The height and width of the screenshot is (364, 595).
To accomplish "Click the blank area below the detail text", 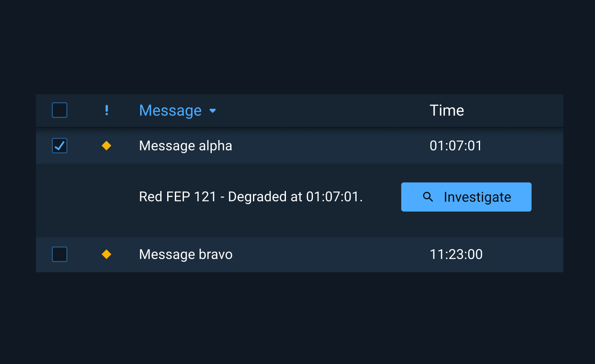I will point(251,223).
